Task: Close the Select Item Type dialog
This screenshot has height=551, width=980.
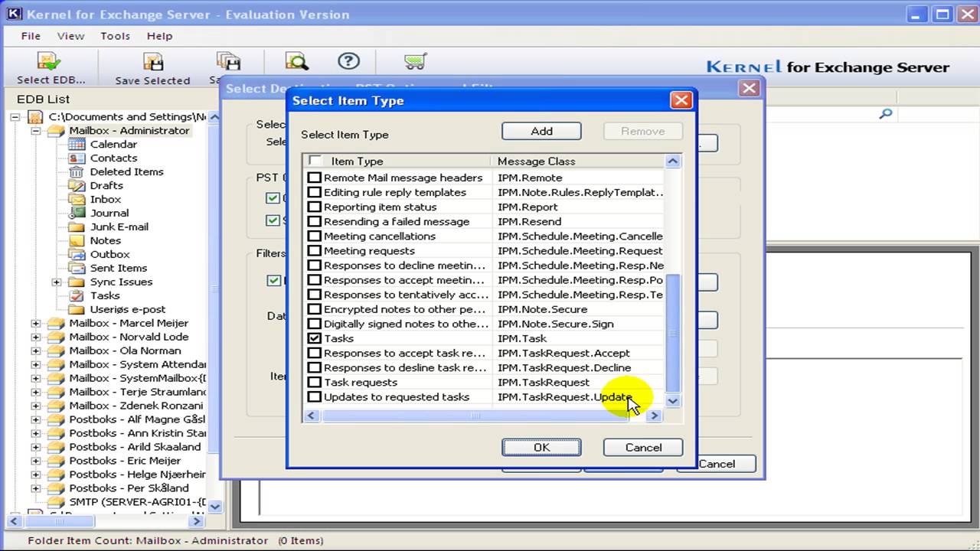Action: tap(681, 100)
